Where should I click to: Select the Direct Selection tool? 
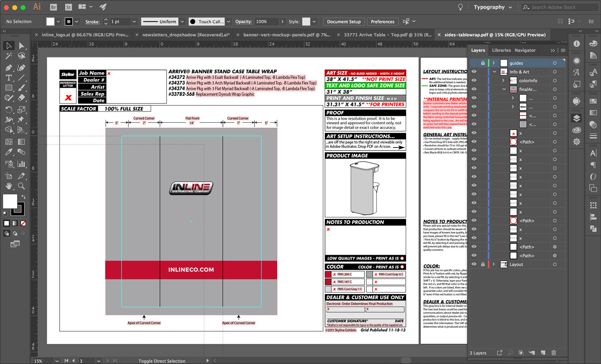pyautogui.click(x=21, y=46)
